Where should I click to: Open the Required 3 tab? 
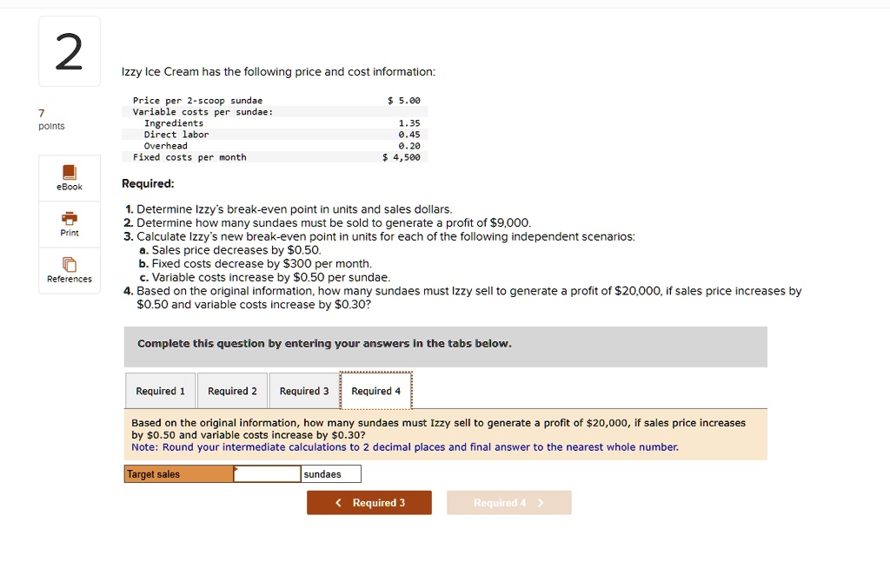pyautogui.click(x=303, y=390)
